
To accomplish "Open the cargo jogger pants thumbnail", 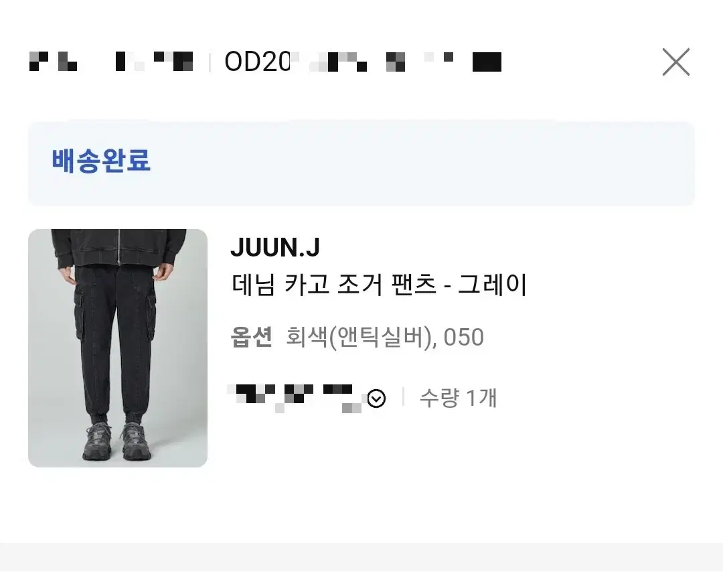I will [118, 348].
